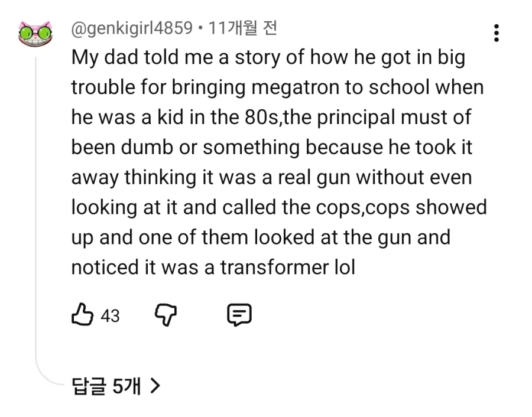Open the comment timestamp 11개월 전

point(244,27)
